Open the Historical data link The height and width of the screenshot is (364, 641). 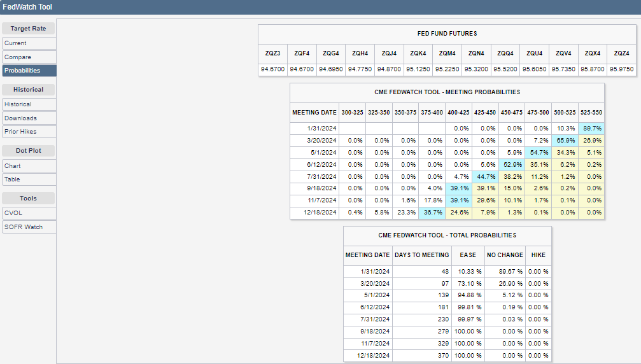(29, 104)
